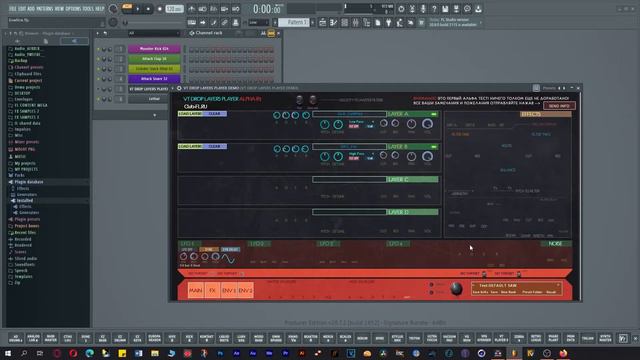640x360 pixels.
Task: Open the mixer toolbar icon
Action: point(356,23)
